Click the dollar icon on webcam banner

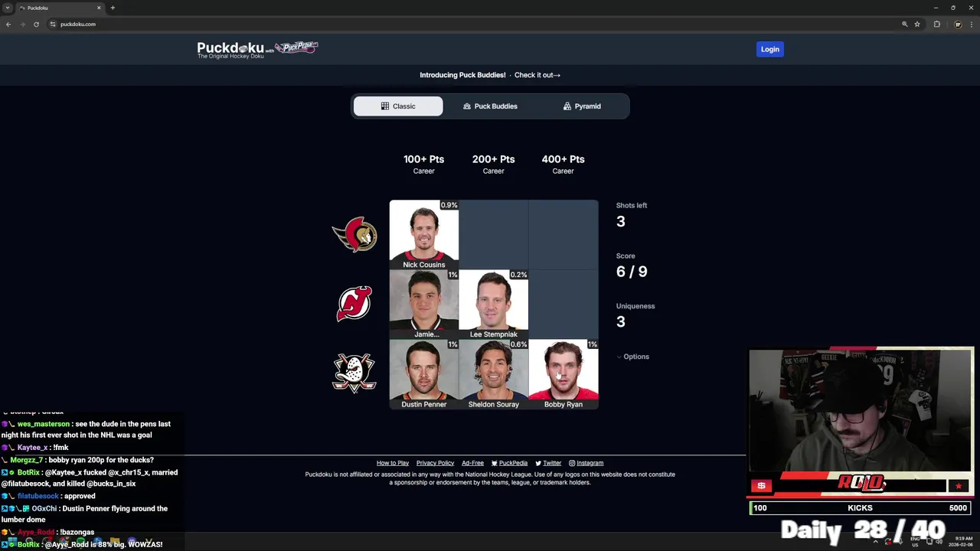click(761, 485)
